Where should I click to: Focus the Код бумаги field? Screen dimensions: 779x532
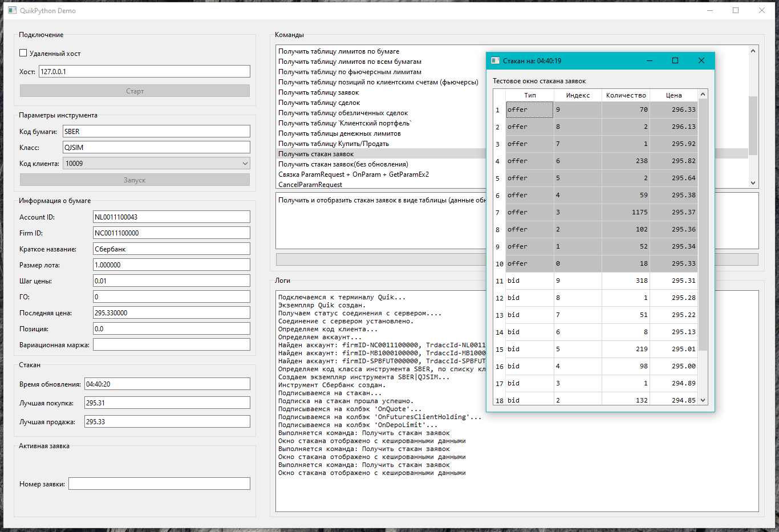[x=156, y=132]
